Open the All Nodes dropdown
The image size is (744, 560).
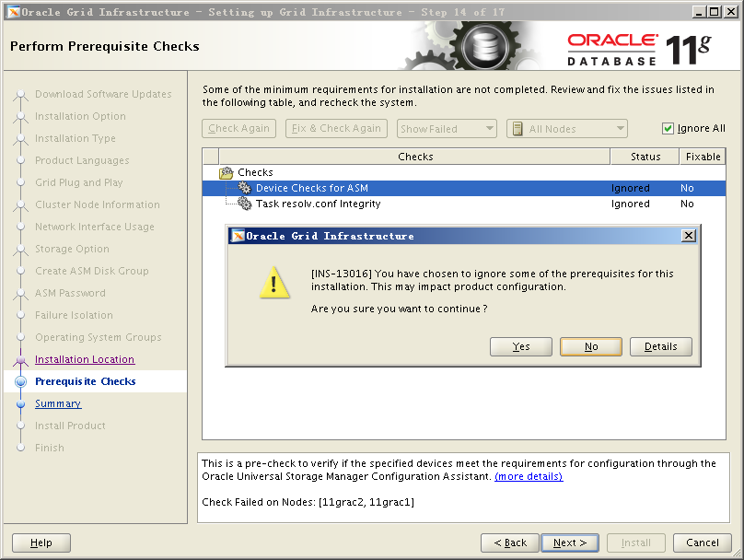coord(567,129)
